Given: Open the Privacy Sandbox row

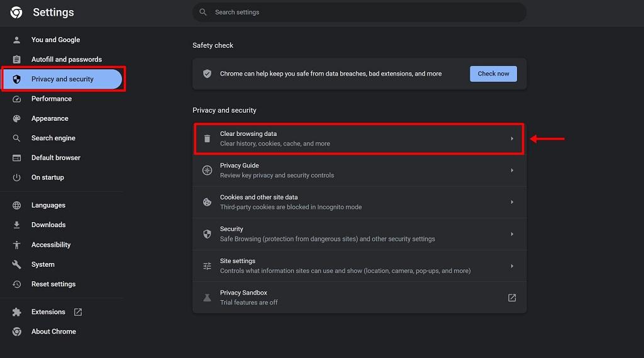Looking at the screenshot, I should tap(359, 298).
